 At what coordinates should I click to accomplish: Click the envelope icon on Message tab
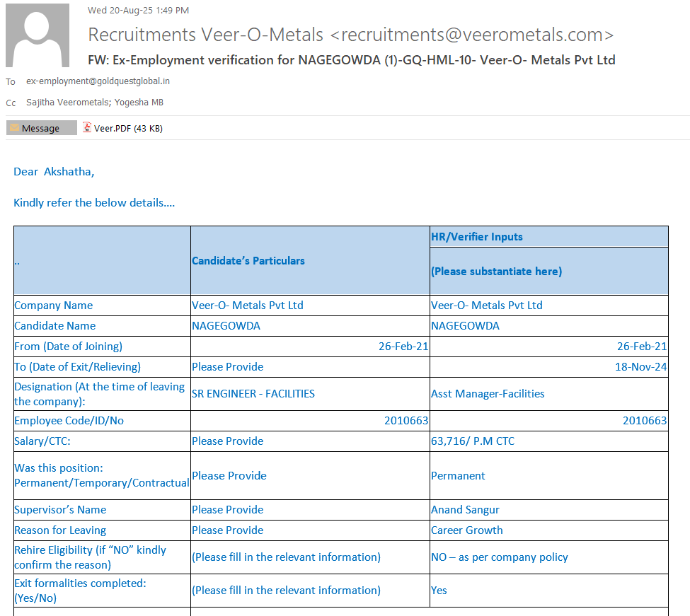(15, 128)
